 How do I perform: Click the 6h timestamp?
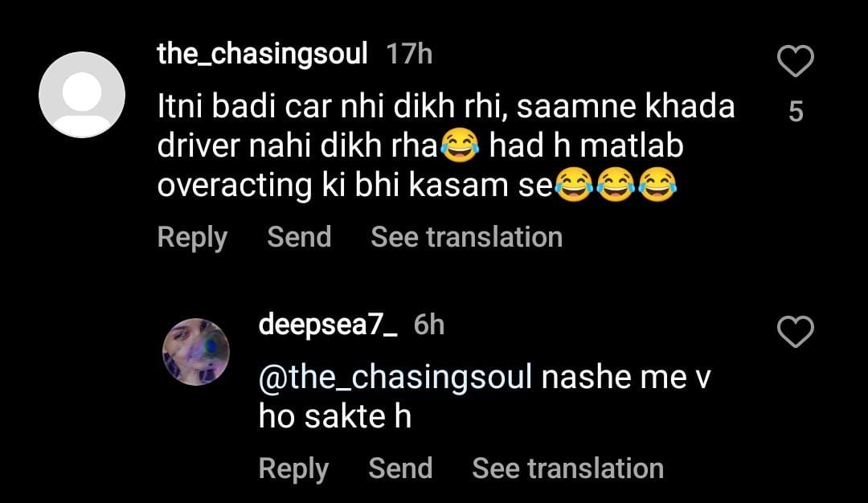[428, 325]
